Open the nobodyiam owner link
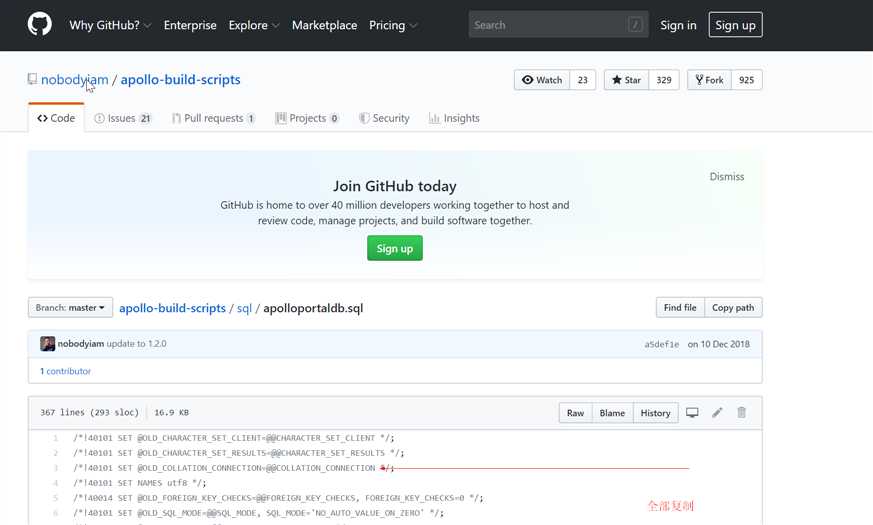 pyautogui.click(x=75, y=80)
